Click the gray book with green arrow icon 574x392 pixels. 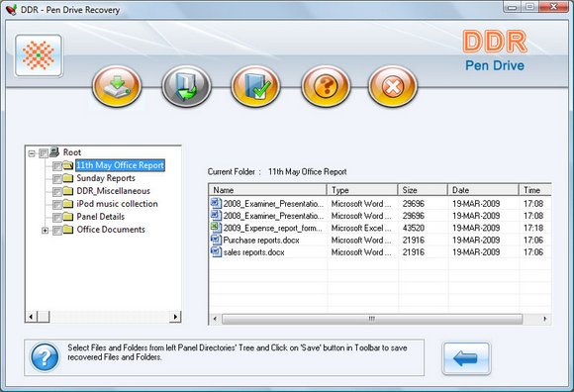(x=186, y=86)
